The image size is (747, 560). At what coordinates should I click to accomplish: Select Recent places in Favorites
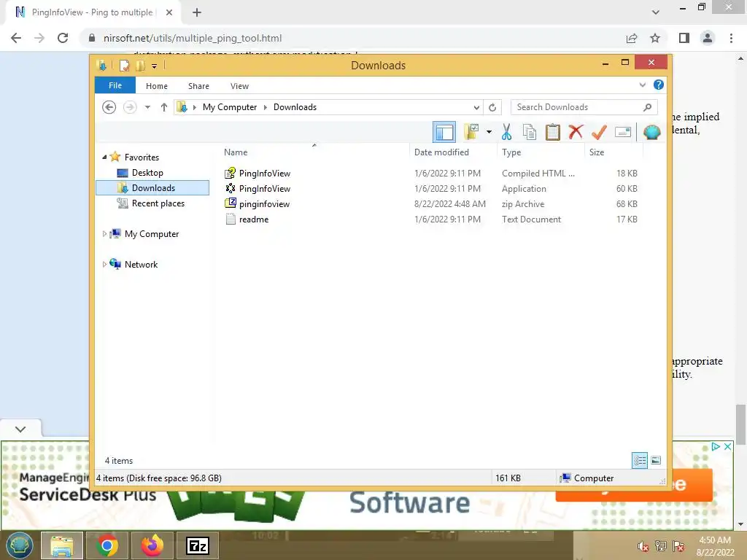[158, 203]
